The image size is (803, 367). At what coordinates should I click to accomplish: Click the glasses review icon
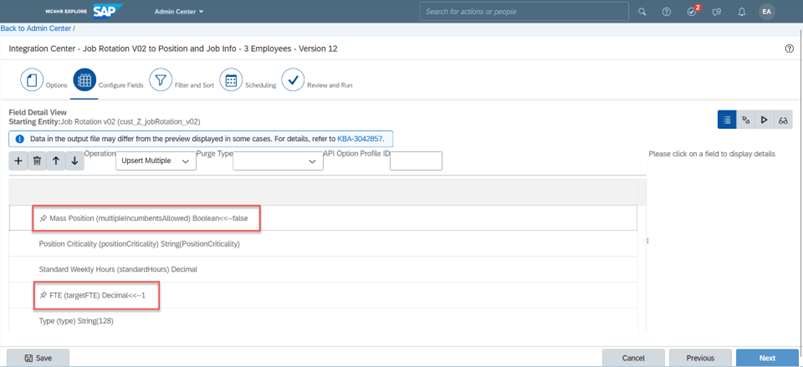783,120
